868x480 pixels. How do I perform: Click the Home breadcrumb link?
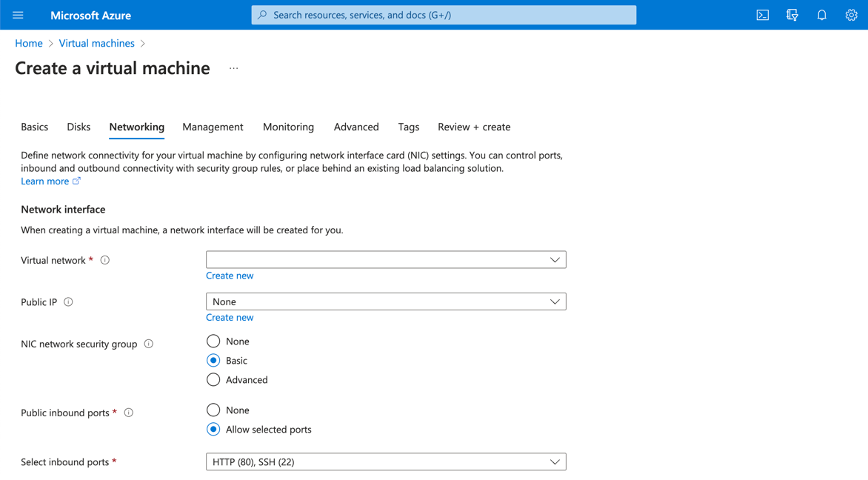29,43
